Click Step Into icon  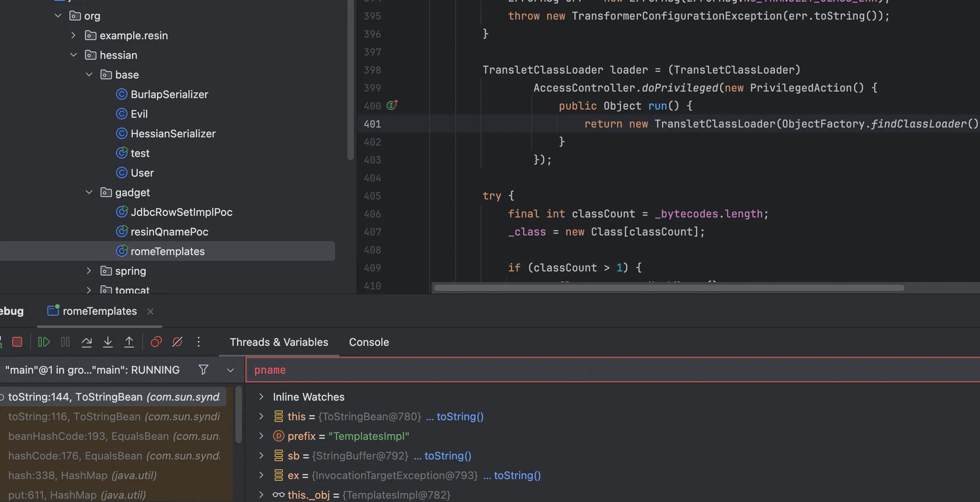(x=108, y=342)
